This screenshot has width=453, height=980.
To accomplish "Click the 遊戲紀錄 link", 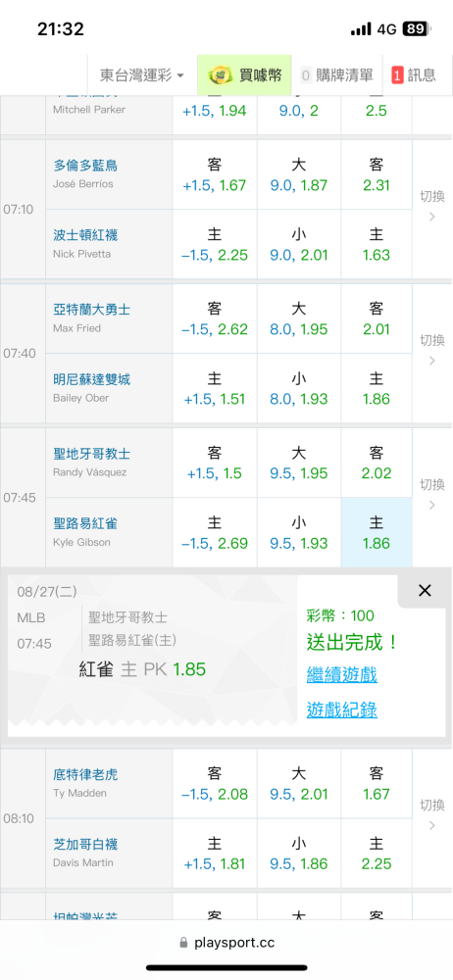I will (341, 710).
